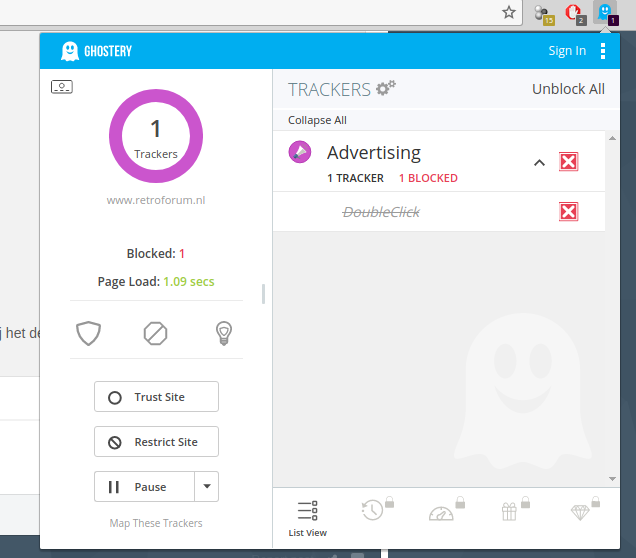
Task: Open the Pause duration dropdown arrow
Action: click(x=207, y=487)
